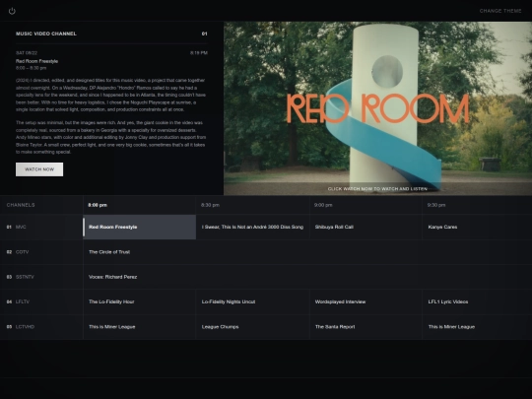The width and height of the screenshot is (532, 399).
Task: Click the Red Room Freestyle title in info panel
Action: click(x=37, y=61)
